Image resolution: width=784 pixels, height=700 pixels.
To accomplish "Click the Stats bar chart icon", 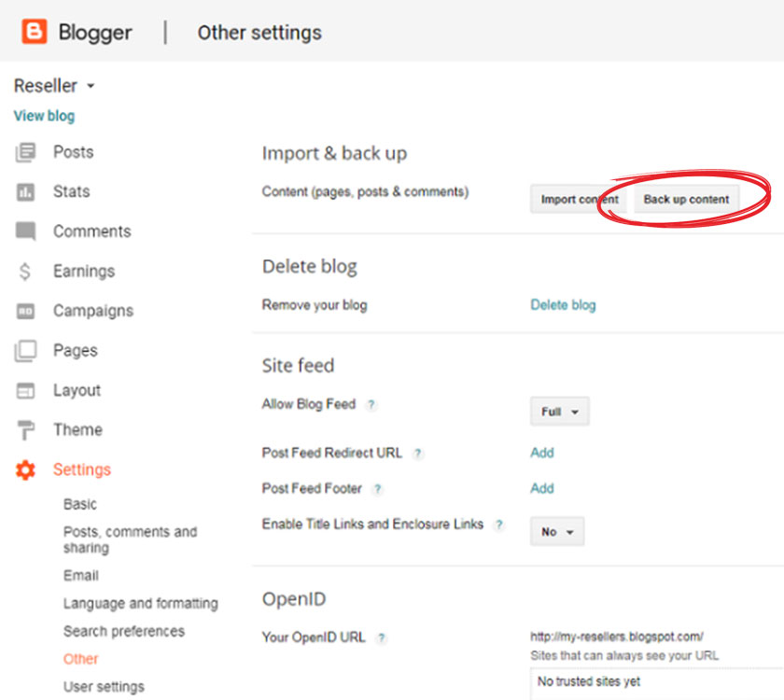I will tap(26, 192).
